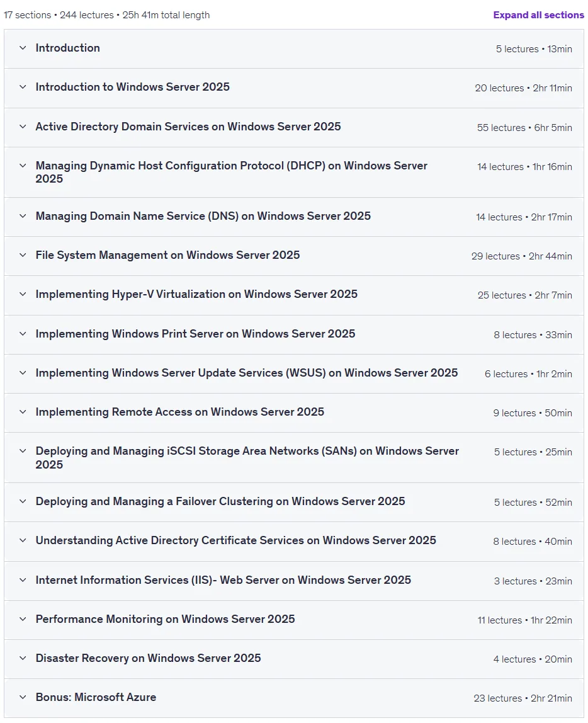588x723 pixels.
Task: Open Disaster Recovery section title
Action: (x=149, y=659)
